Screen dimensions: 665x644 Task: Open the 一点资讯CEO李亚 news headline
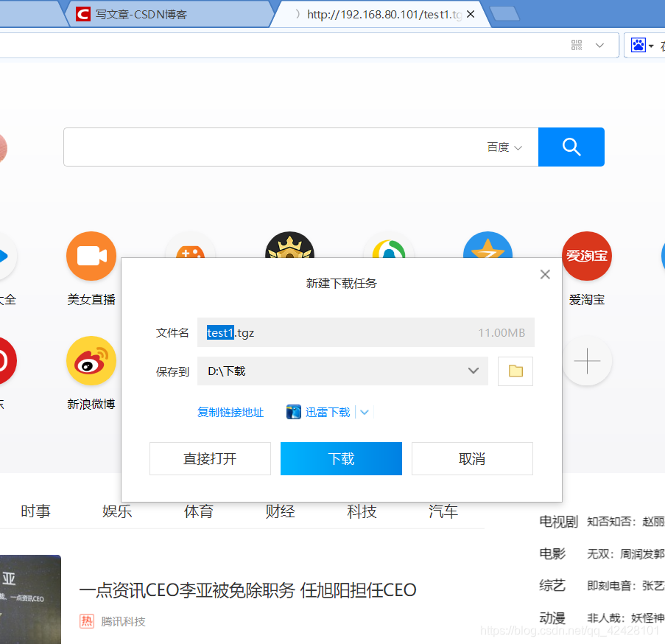(x=247, y=590)
